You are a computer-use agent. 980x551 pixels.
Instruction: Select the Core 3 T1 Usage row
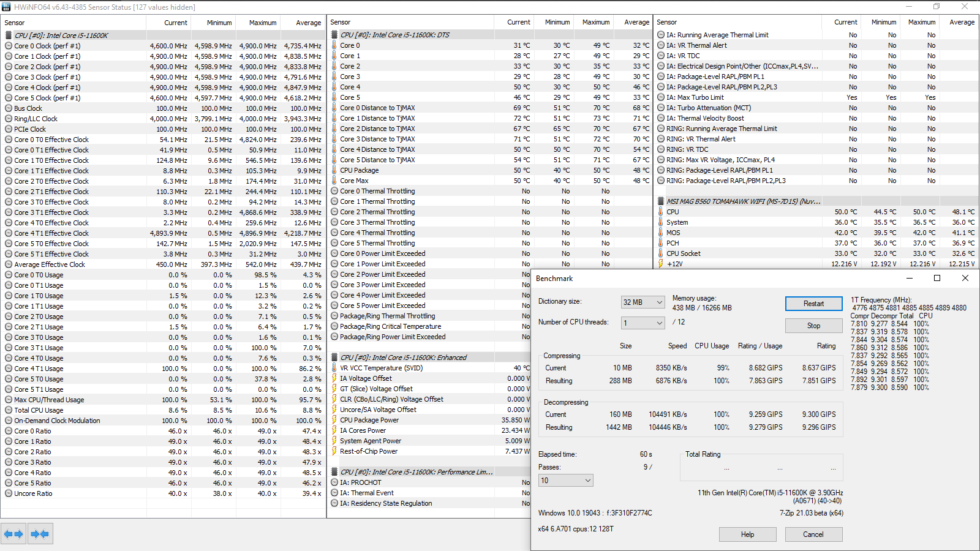pyautogui.click(x=164, y=348)
